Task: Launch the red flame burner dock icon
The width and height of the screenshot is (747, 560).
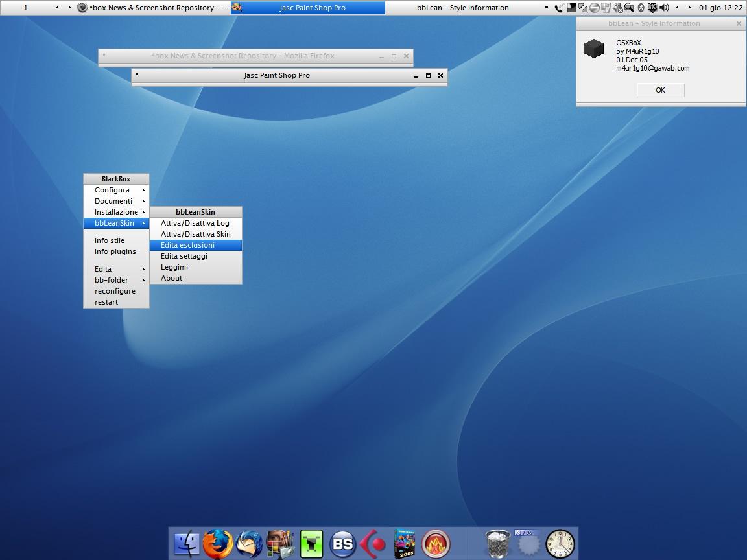Action: coord(436,543)
